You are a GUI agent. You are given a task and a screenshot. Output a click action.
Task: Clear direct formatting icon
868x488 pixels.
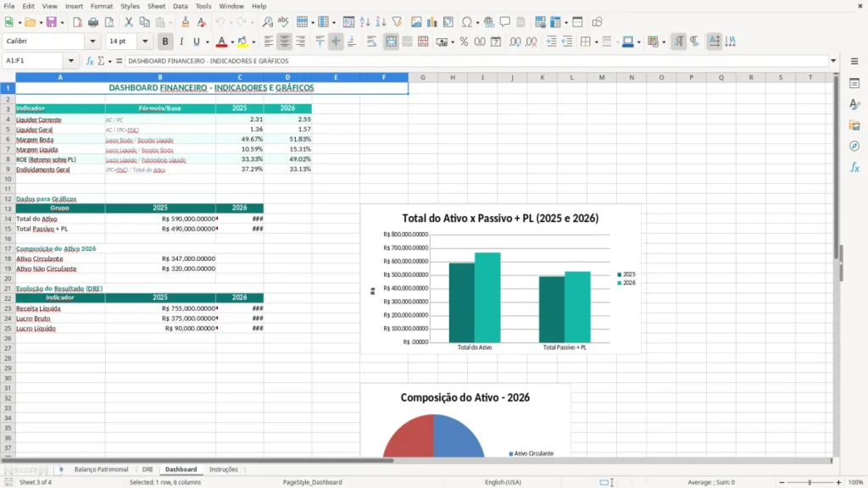coord(202,22)
